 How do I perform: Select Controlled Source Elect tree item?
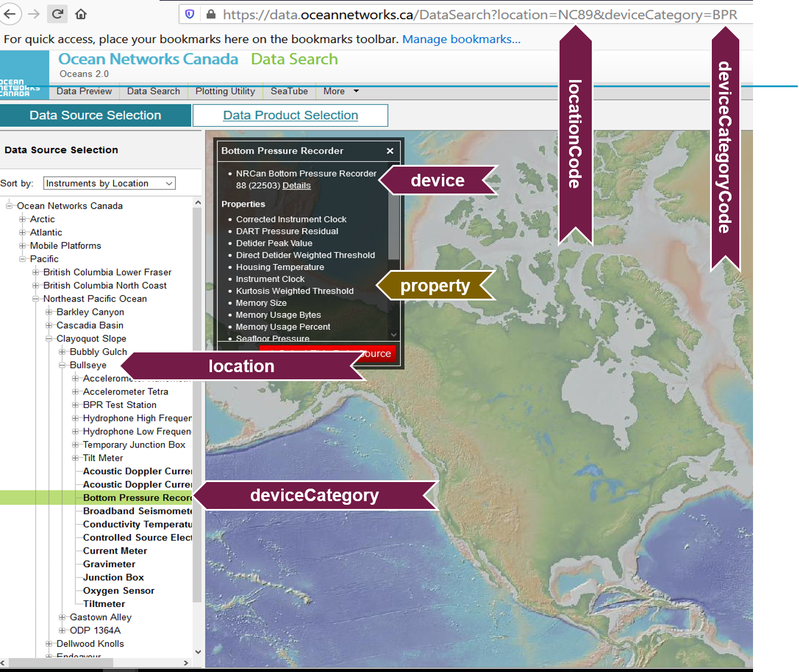(137, 538)
